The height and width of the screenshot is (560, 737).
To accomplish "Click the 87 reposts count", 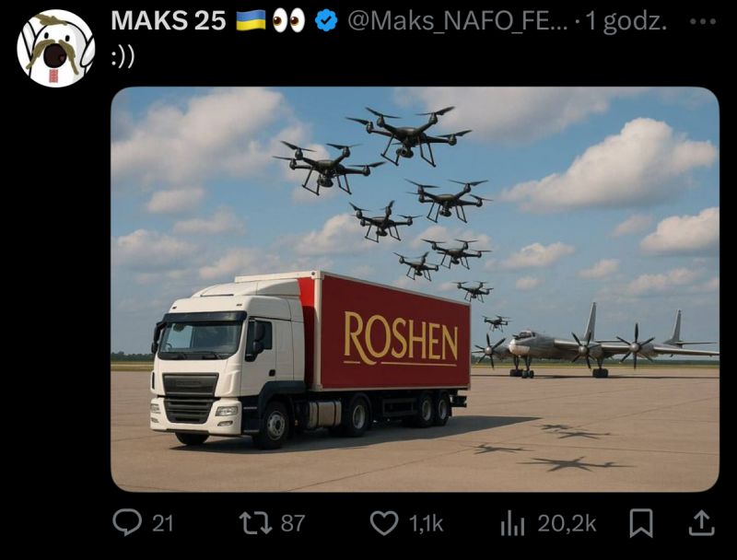I will pyautogui.click(x=292, y=523).
